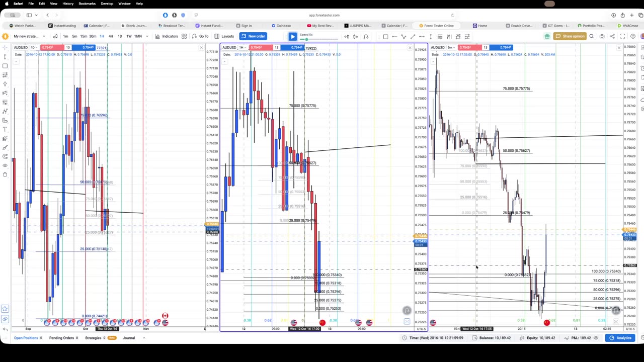Select the vertical measure tool

[431, 36]
